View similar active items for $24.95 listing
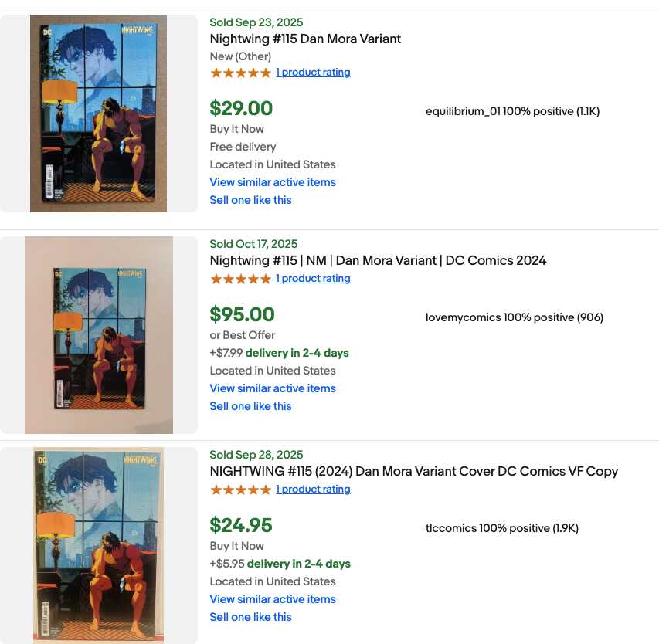 (273, 599)
